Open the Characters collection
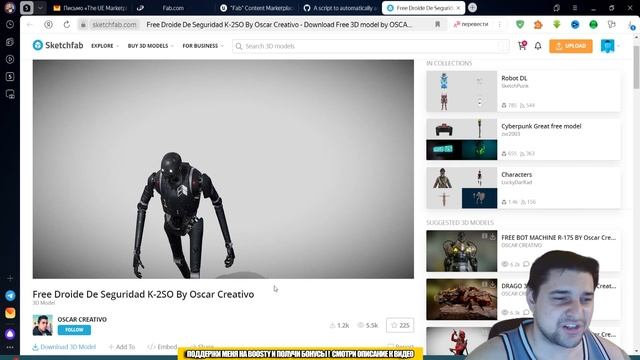Screen dimensions: 640x360 click(516, 174)
